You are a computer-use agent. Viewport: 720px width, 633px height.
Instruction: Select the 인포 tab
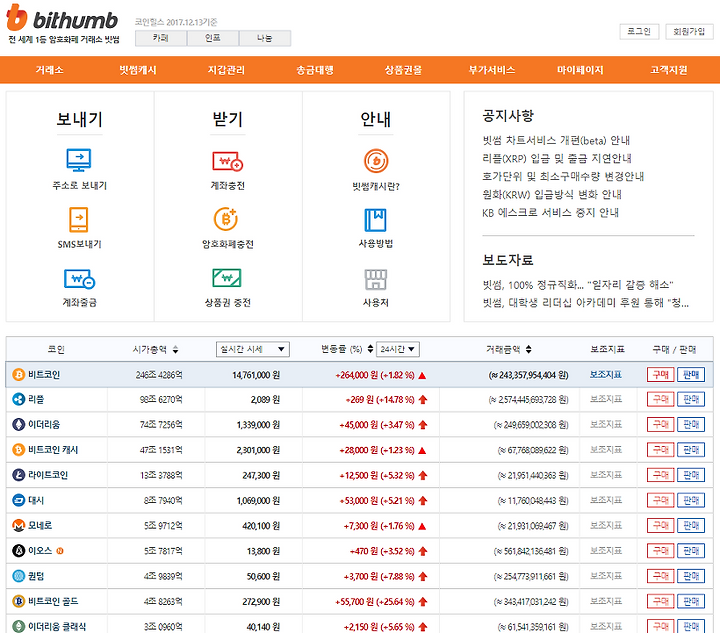click(213, 38)
